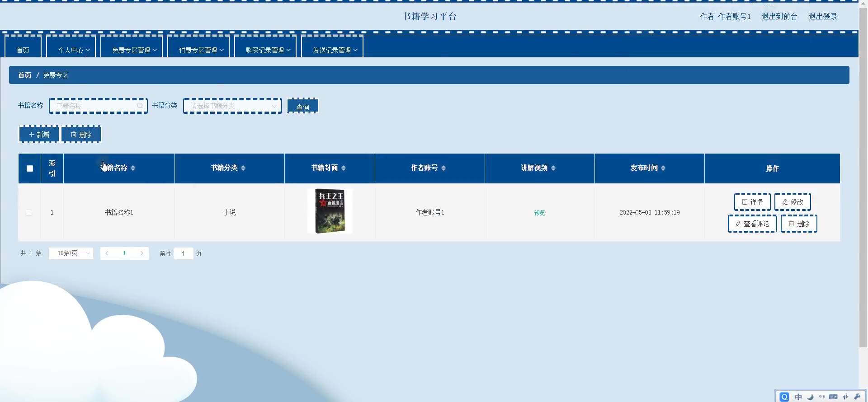Open the soft keyboard icon in IME bar
Screen dimensions: 868x402
[833, 397]
